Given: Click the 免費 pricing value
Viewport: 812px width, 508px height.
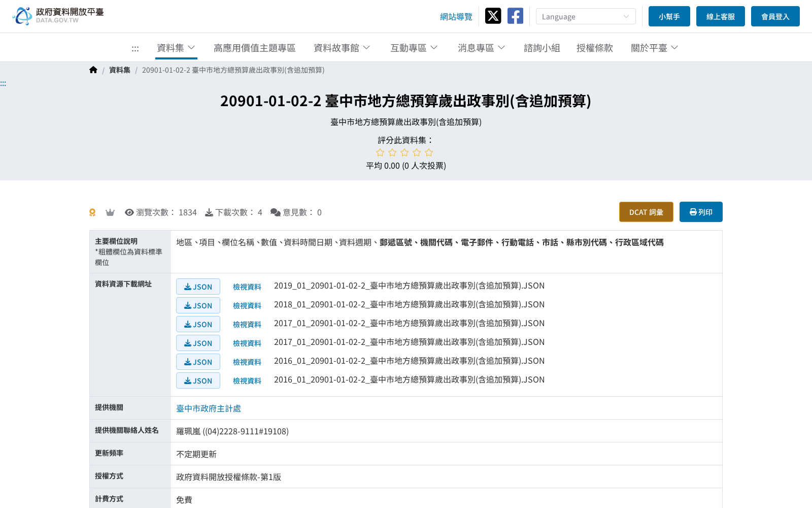Looking at the screenshot, I should tap(184, 500).
